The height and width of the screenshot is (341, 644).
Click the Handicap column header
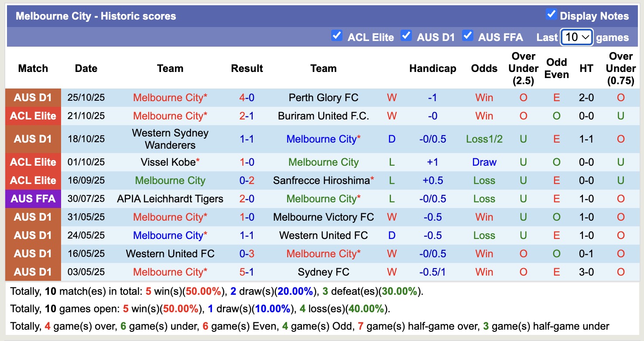pos(432,68)
